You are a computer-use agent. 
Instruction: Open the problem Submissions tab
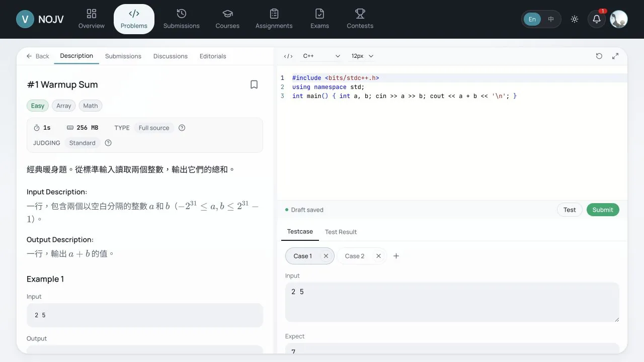point(123,56)
